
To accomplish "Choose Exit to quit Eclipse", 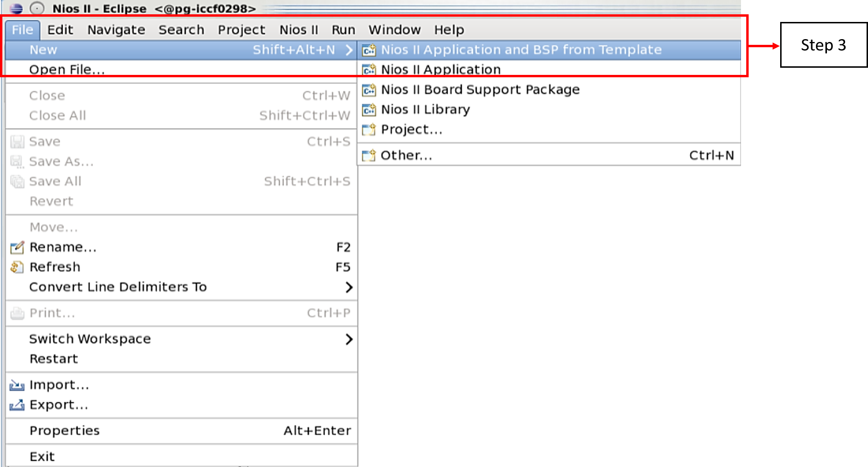I will (x=42, y=457).
